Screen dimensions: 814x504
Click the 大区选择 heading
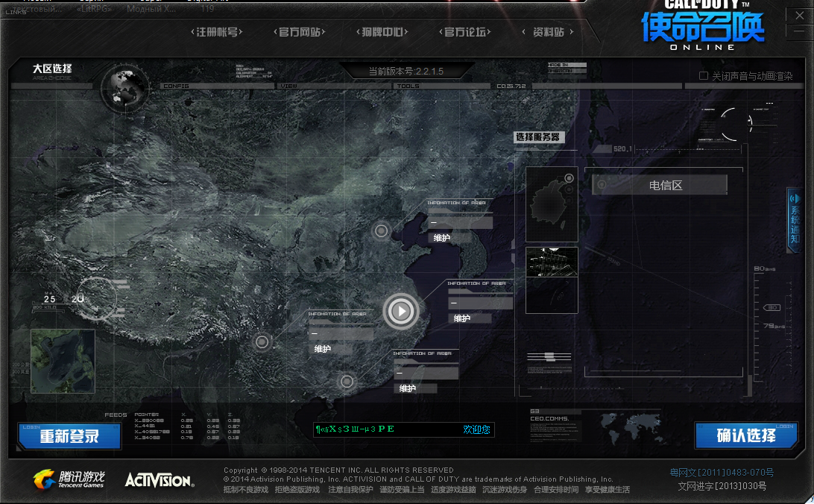(52, 69)
